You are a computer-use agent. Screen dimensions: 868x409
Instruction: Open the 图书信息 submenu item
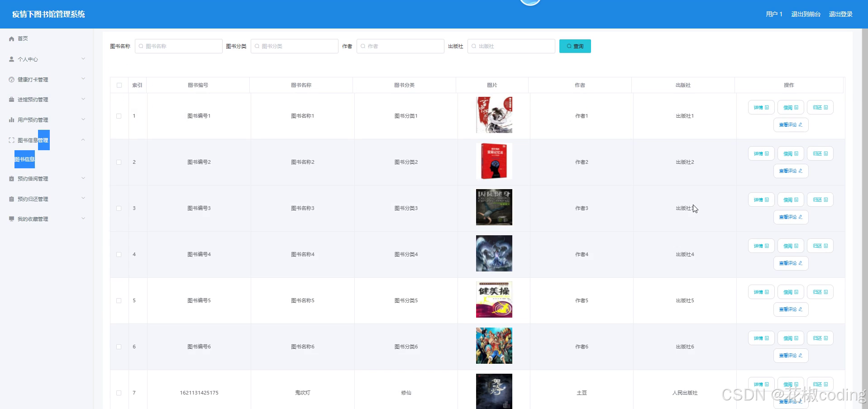click(x=24, y=159)
